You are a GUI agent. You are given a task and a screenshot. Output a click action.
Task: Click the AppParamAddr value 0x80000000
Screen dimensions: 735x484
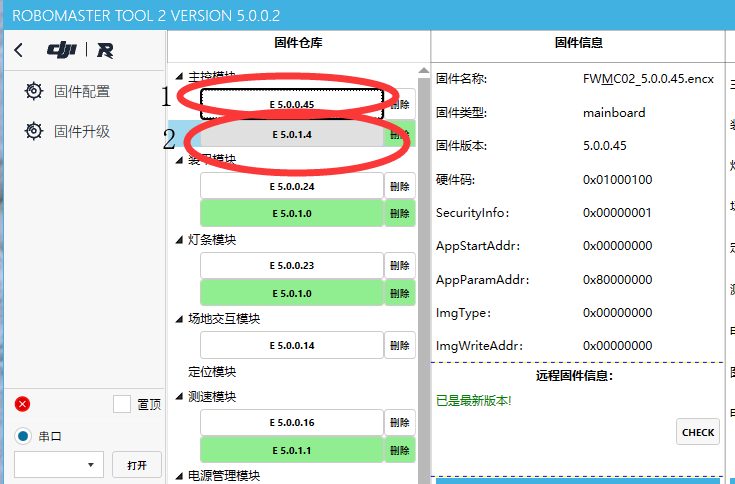(x=617, y=280)
